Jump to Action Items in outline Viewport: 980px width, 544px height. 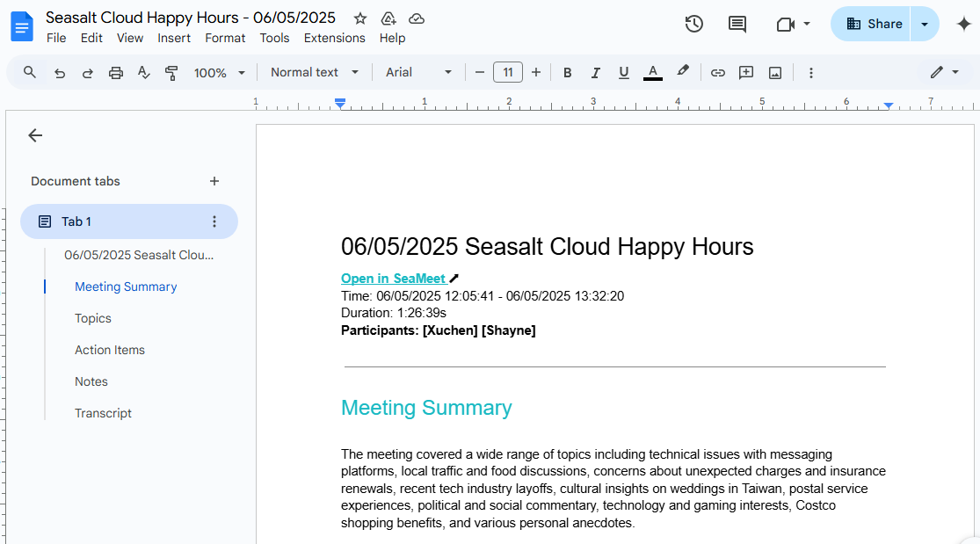click(x=110, y=350)
